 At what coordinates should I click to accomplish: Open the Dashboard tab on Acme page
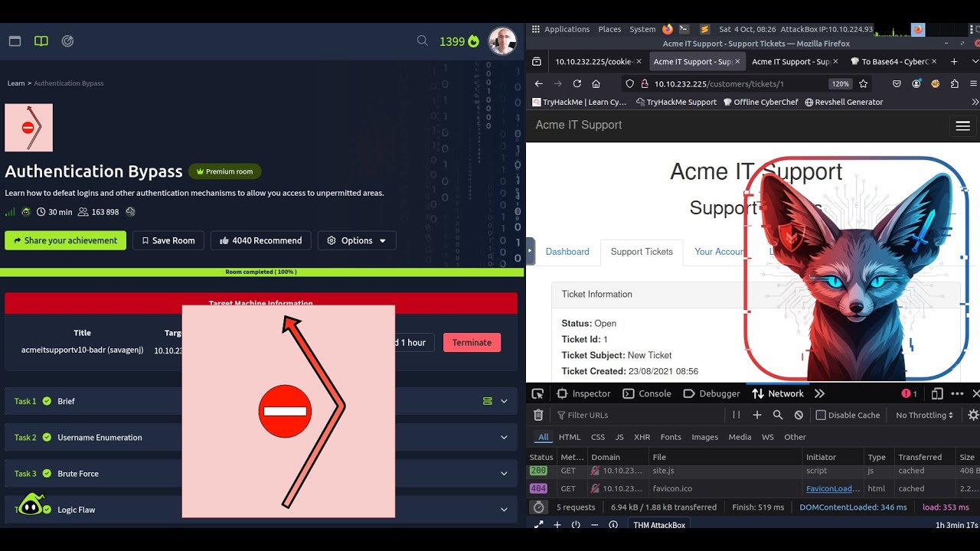coord(567,252)
